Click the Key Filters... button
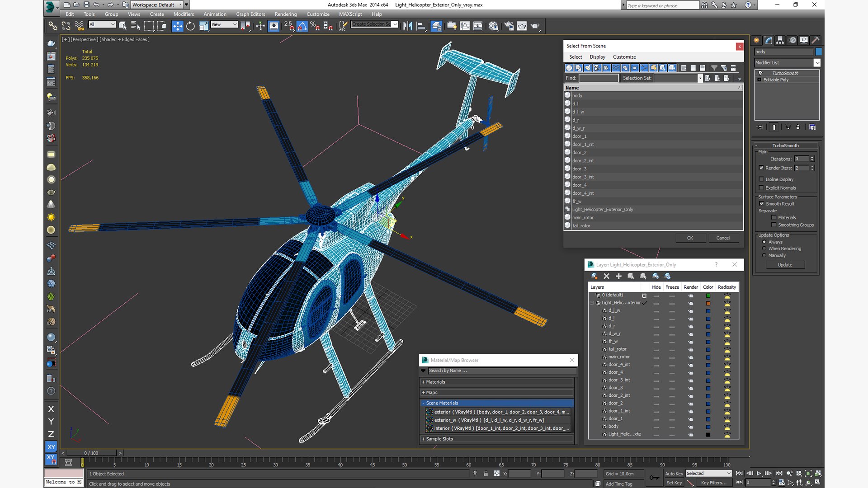 pos(713,483)
